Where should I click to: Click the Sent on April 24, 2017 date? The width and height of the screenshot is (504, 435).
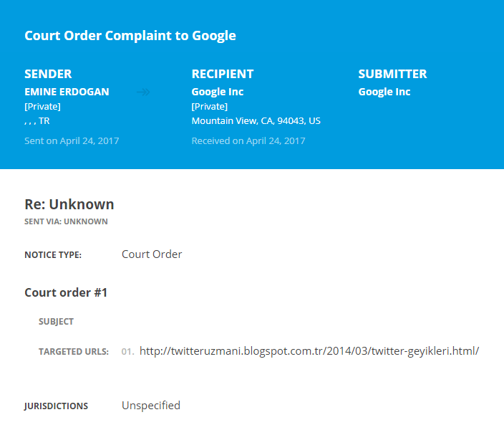click(x=72, y=141)
